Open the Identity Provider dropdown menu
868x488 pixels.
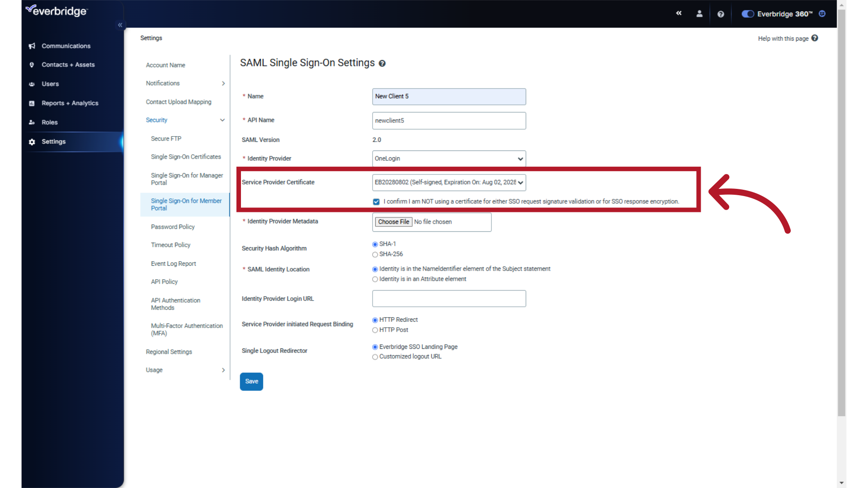[448, 158]
